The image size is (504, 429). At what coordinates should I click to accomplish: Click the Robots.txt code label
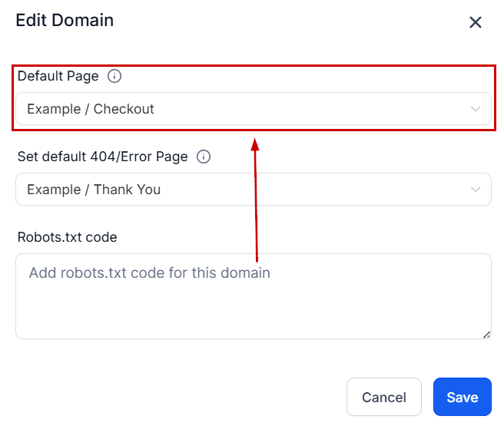[68, 237]
